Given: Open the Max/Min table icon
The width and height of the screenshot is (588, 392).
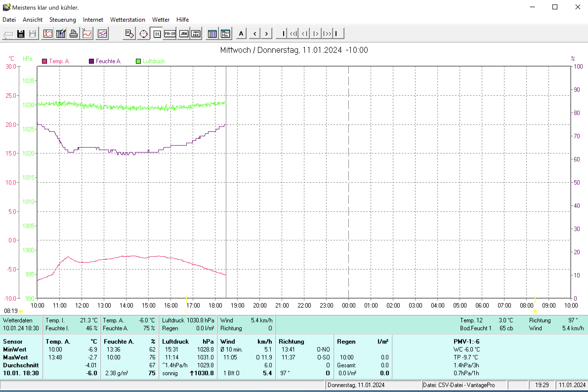Looking at the screenshot, I should tap(225, 34).
